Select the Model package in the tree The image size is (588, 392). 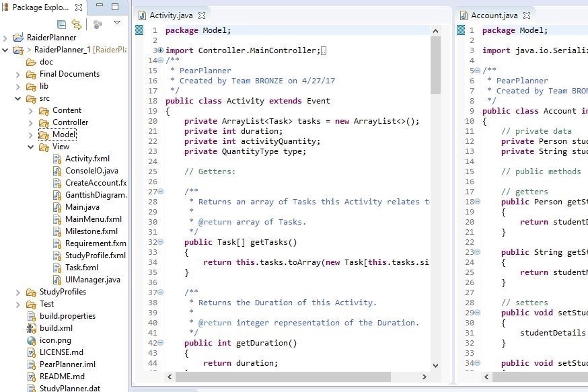click(64, 134)
